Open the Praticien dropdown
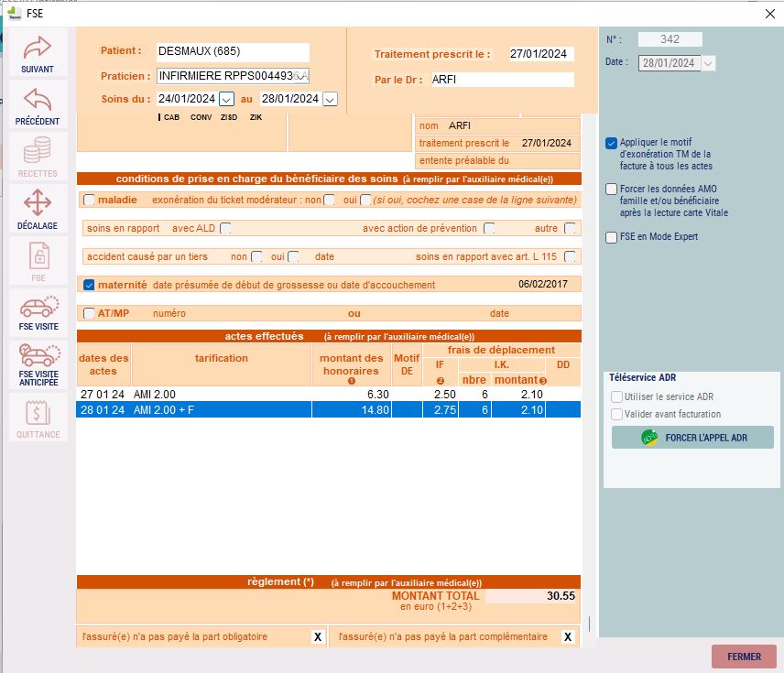 [x=302, y=76]
